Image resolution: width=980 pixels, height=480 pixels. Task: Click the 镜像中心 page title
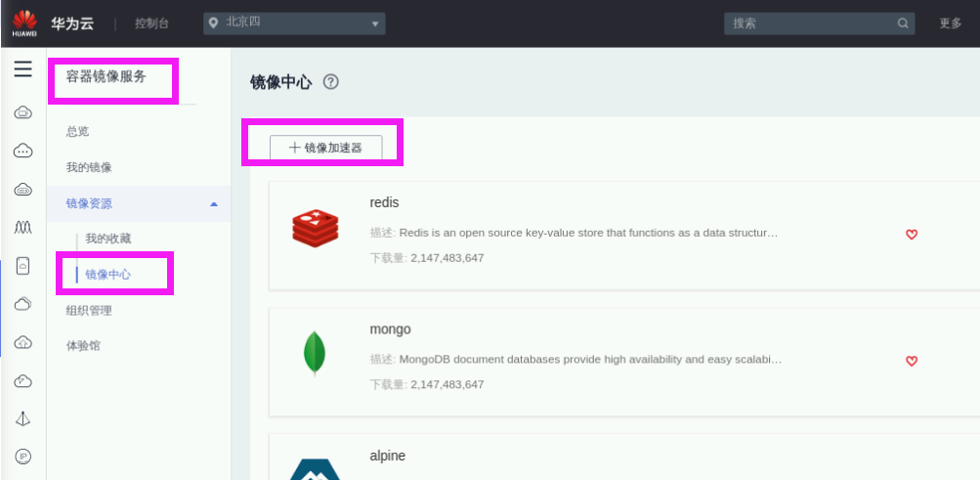click(x=280, y=82)
